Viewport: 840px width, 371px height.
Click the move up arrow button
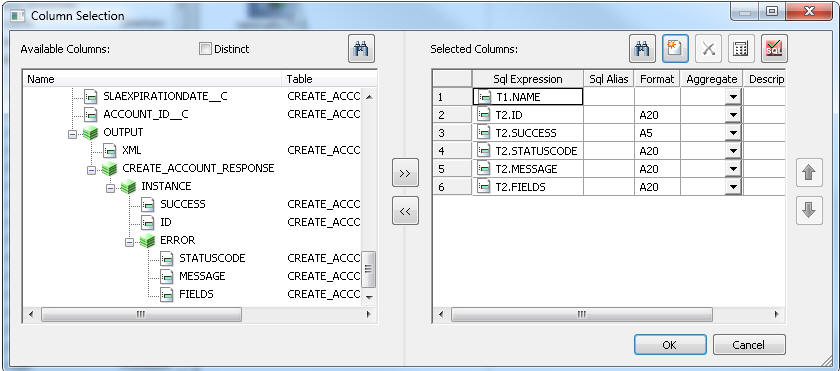tap(809, 173)
